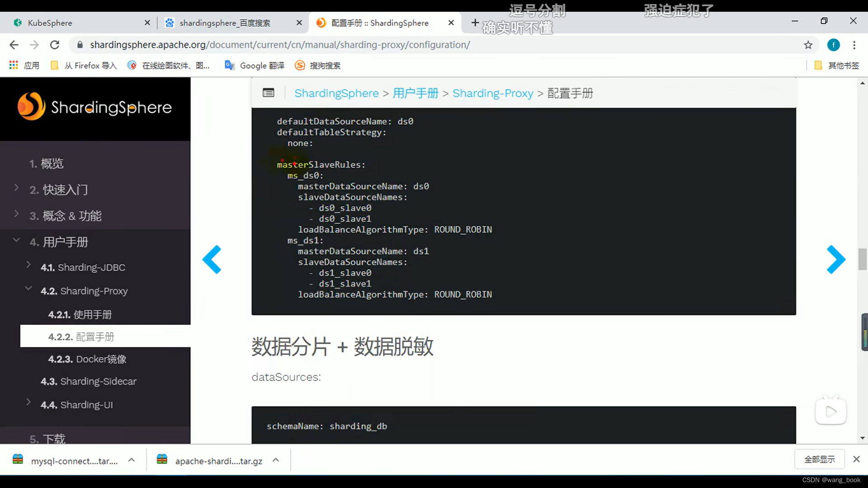Collapse the '4. 用户手册' section
This screenshot has height=488, width=868.
16,240
